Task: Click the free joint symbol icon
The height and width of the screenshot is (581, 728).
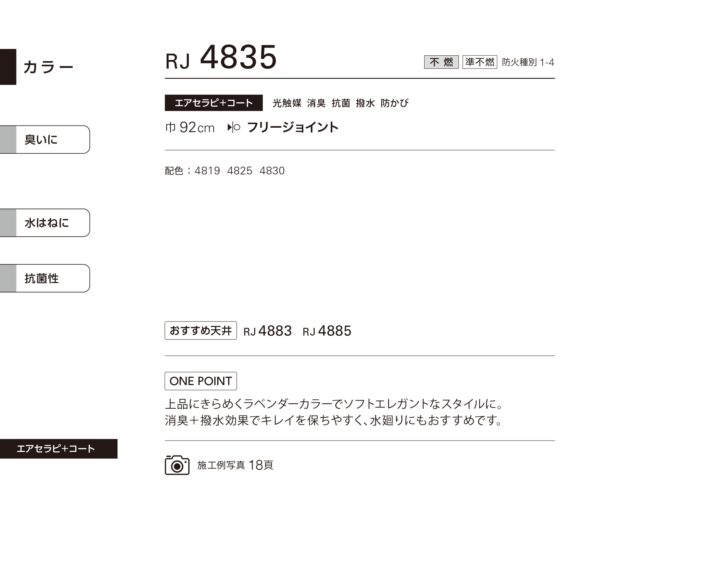Action: point(234,127)
